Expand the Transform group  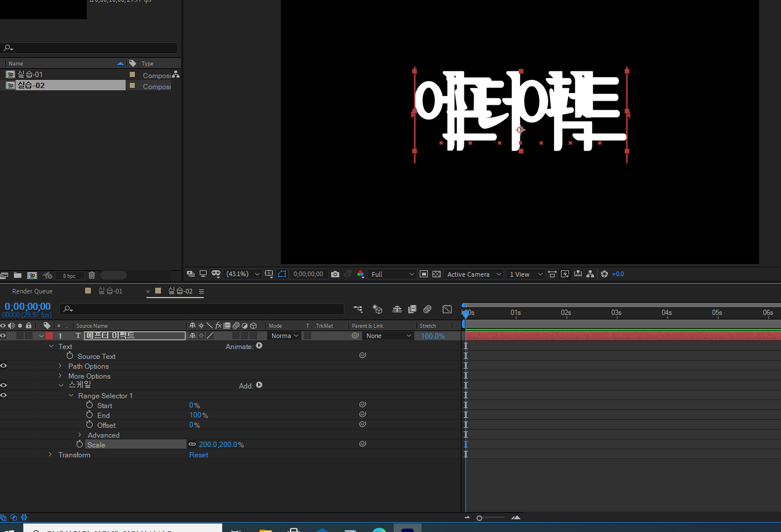pos(50,454)
